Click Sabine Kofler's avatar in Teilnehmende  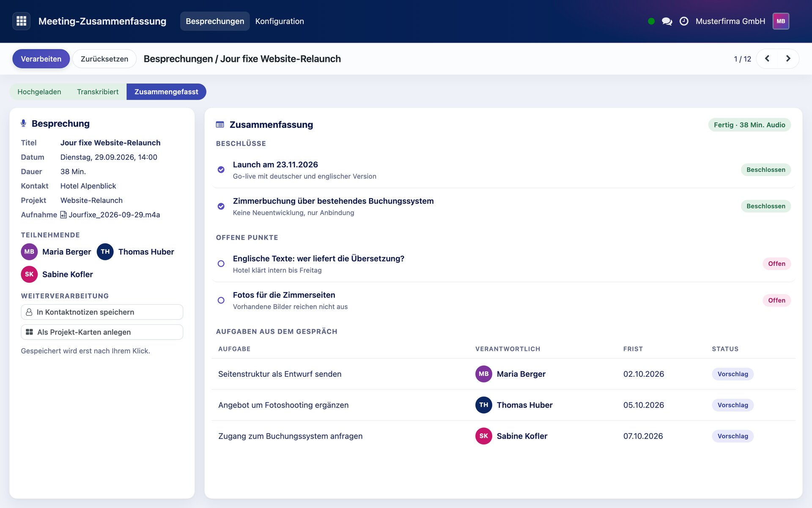coord(29,274)
